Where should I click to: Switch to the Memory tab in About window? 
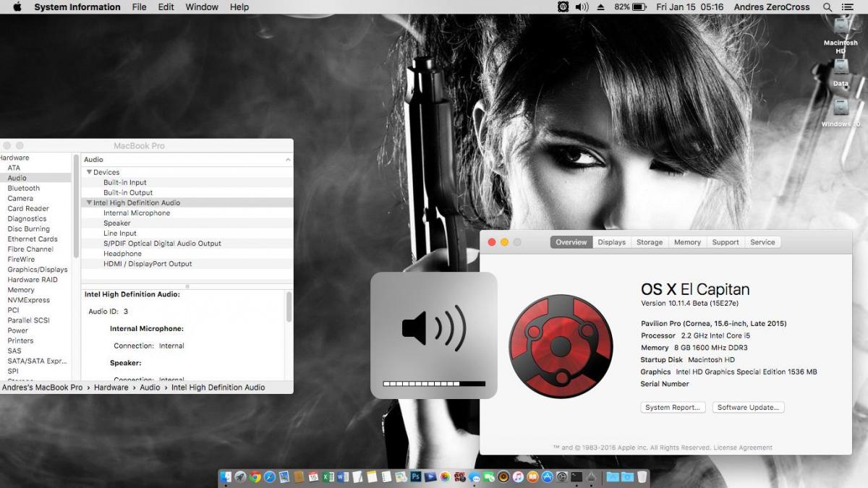point(687,242)
